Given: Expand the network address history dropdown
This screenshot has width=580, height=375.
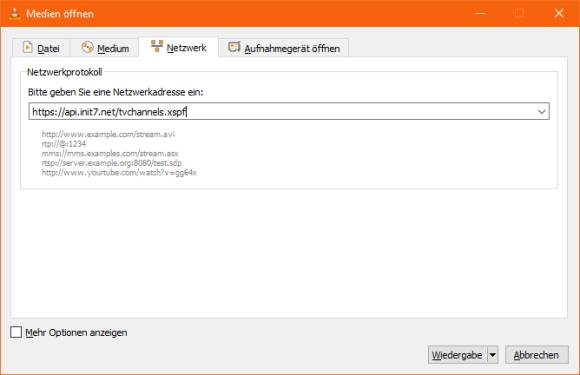Looking at the screenshot, I should pyautogui.click(x=542, y=112).
